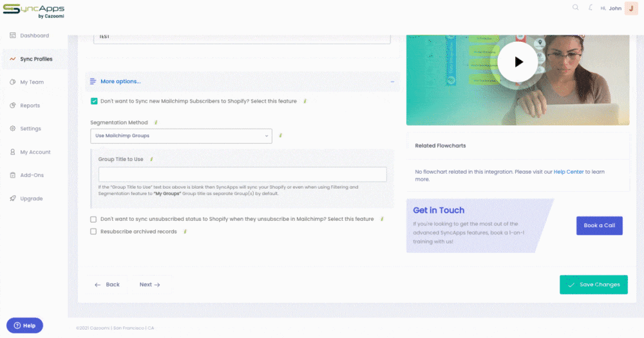Open Settings menu item
The width and height of the screenshot is (644, 338).
tap(30, 129)
